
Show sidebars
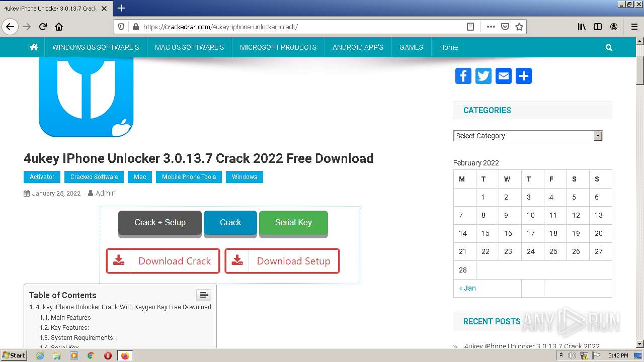click(x=598, y=27)
